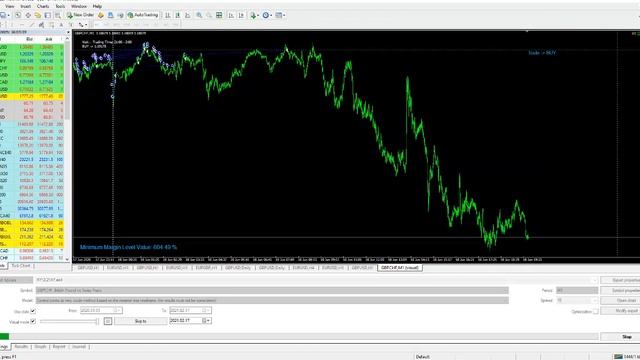The height and width of the screenshot is (360, 640).
Task: Enable chart shift icon
Action: point(241,15)
